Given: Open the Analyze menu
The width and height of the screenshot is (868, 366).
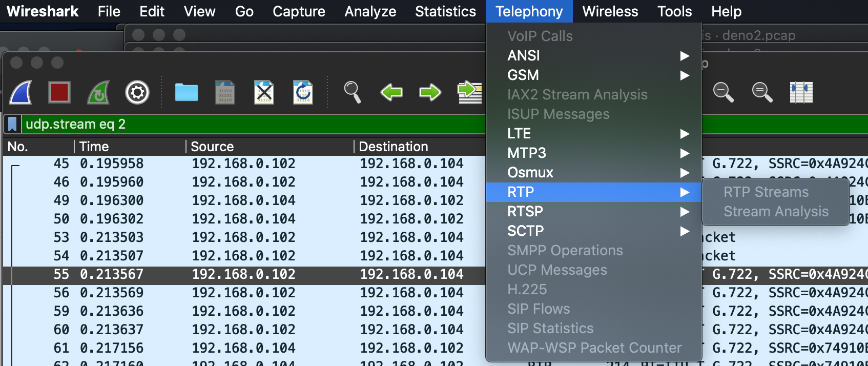Looking at the screenshot, I should point(370,11).
